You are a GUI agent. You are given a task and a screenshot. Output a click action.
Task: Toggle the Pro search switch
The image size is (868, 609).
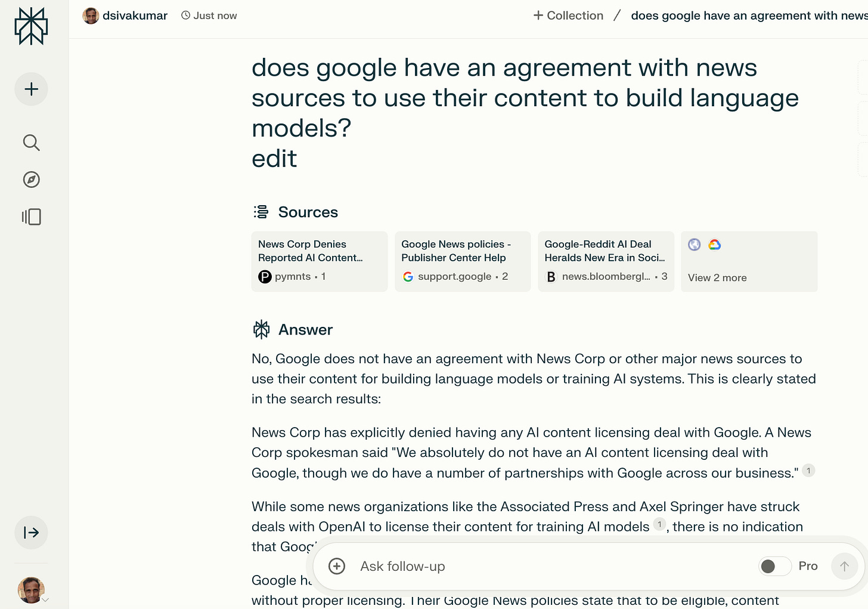pos(774,566)
